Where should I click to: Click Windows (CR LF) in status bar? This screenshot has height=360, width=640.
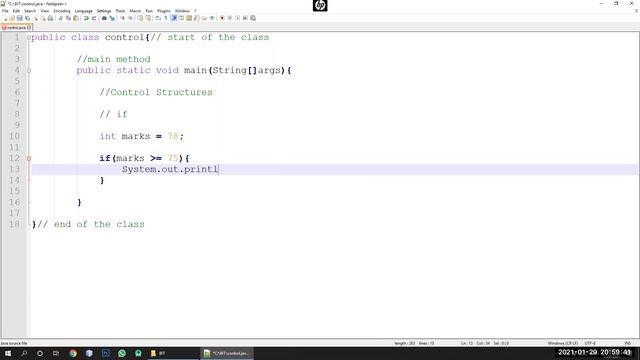point(562,343)
